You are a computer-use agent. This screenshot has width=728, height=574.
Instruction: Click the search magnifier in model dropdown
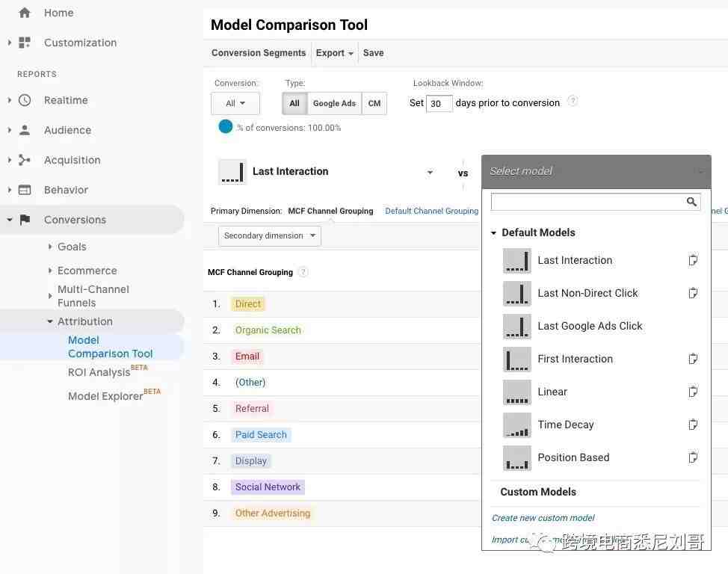click(x=691, y=202)
